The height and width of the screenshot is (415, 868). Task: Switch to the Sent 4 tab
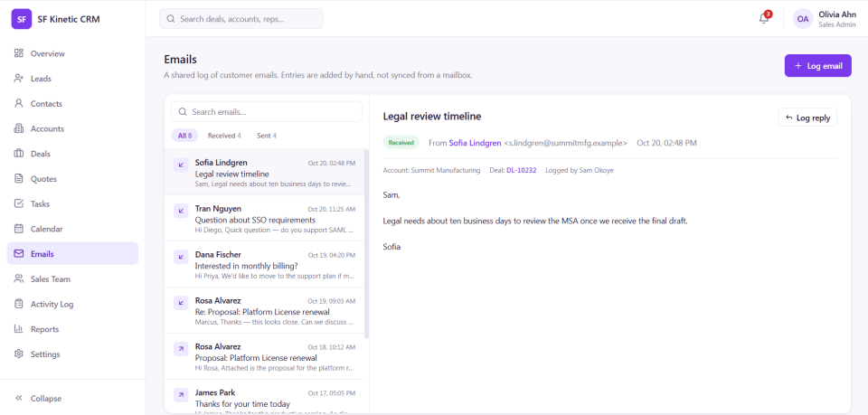266,136
